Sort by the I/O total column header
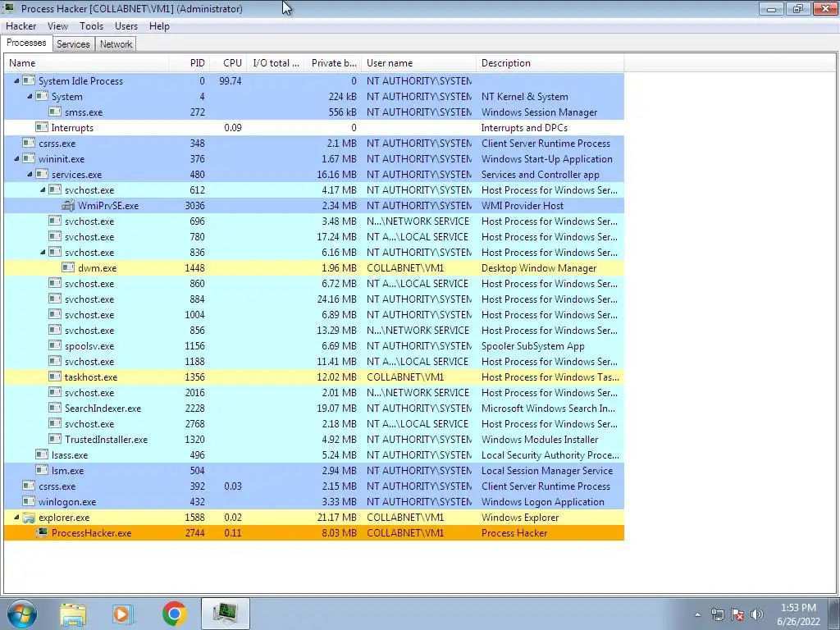840x630 pixels. 276,62
